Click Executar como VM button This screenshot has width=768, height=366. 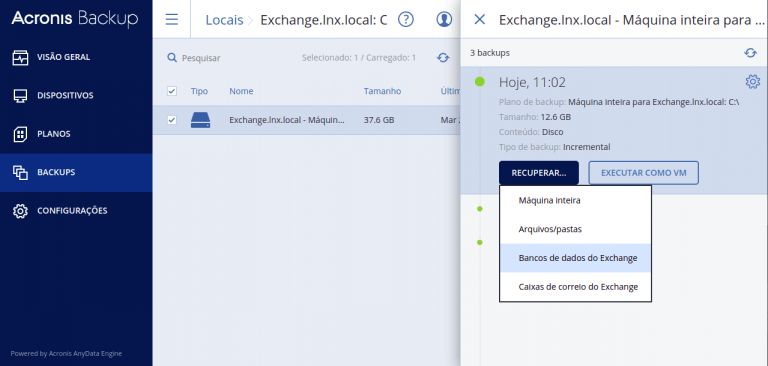click(644, 173)
